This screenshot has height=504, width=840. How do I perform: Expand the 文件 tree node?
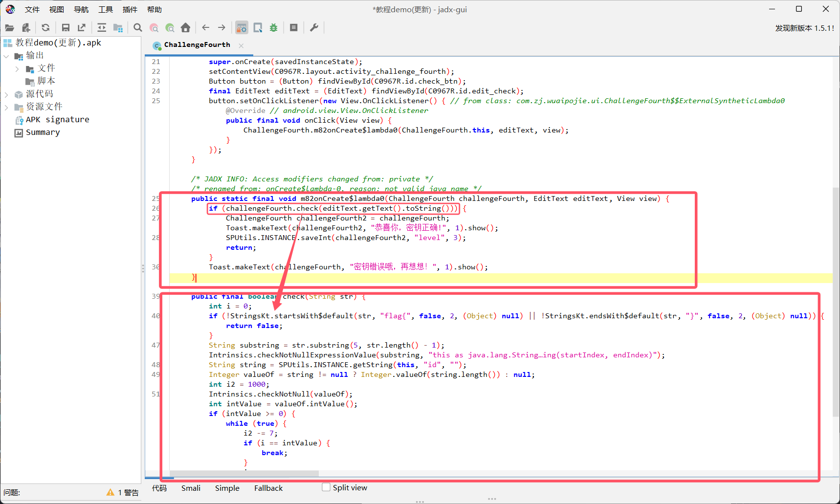coord(17,69)
